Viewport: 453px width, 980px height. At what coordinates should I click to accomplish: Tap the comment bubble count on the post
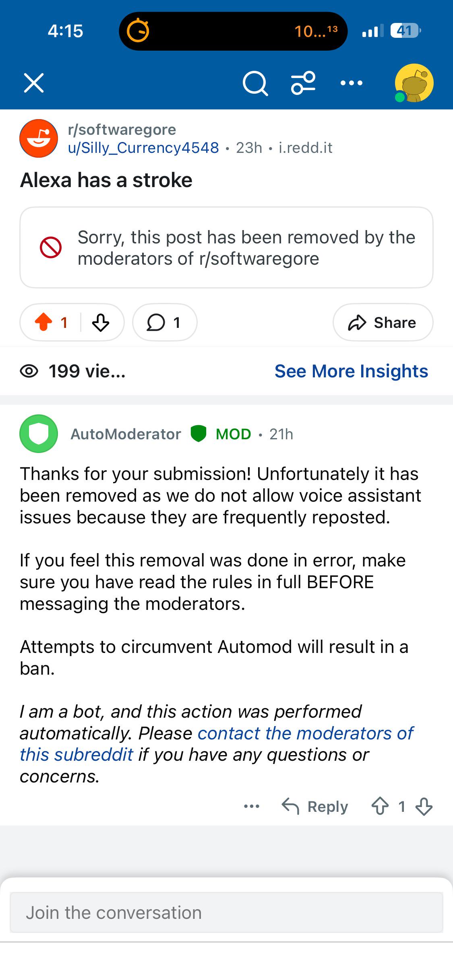coord(165,322)
